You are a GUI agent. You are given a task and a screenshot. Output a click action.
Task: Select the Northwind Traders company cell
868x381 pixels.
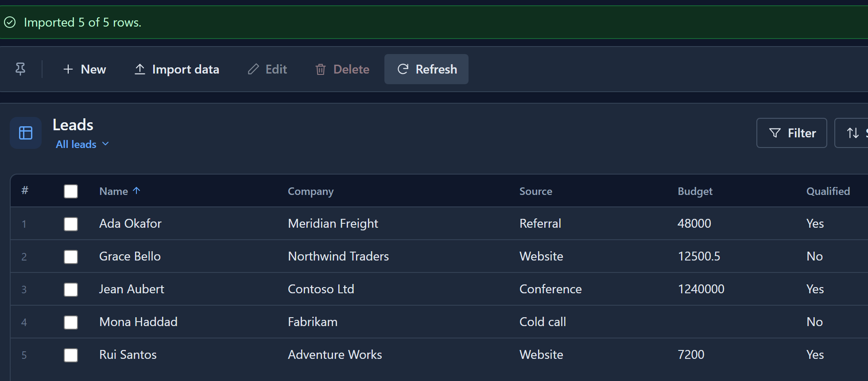338,256
